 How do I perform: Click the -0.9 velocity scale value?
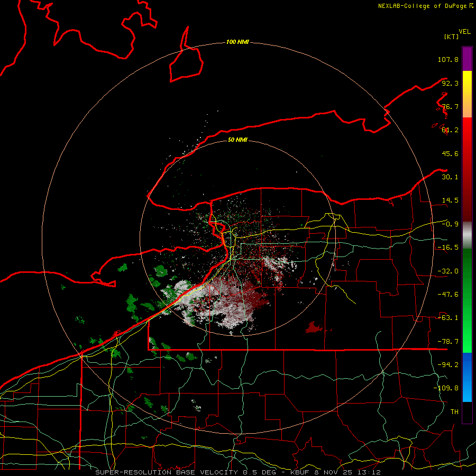tap(450, 224)
